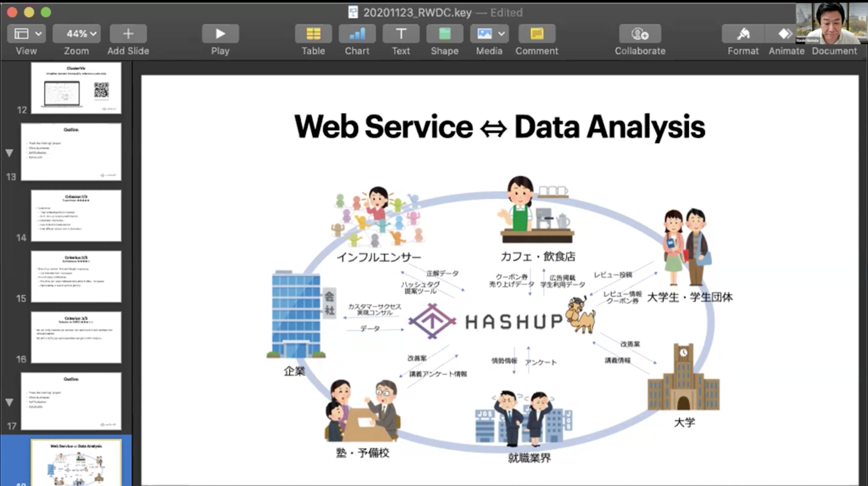Viewport: 868px width, 486px height.
Task: Open the Shape picker
Action: click(444, 34)
